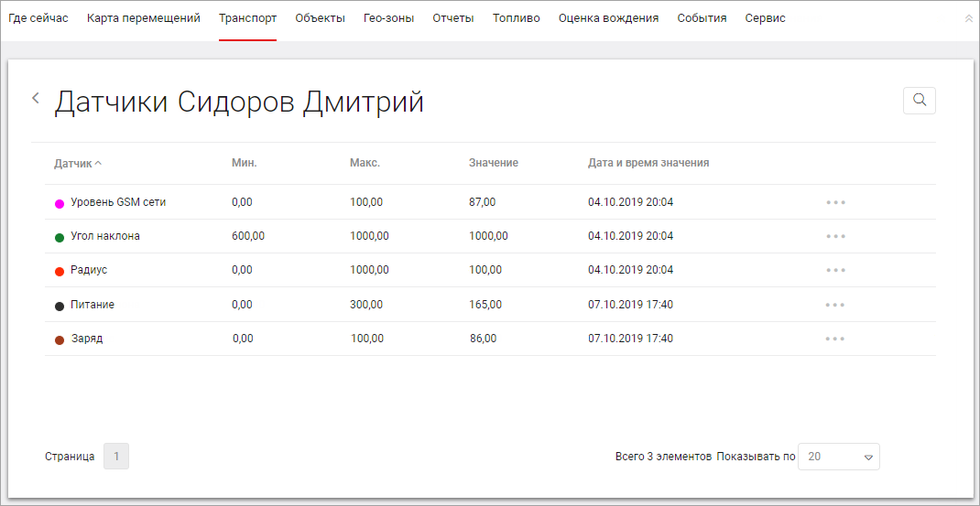Select the Питание sensor name
The image size is (980, 506).
tap(93, 304)
